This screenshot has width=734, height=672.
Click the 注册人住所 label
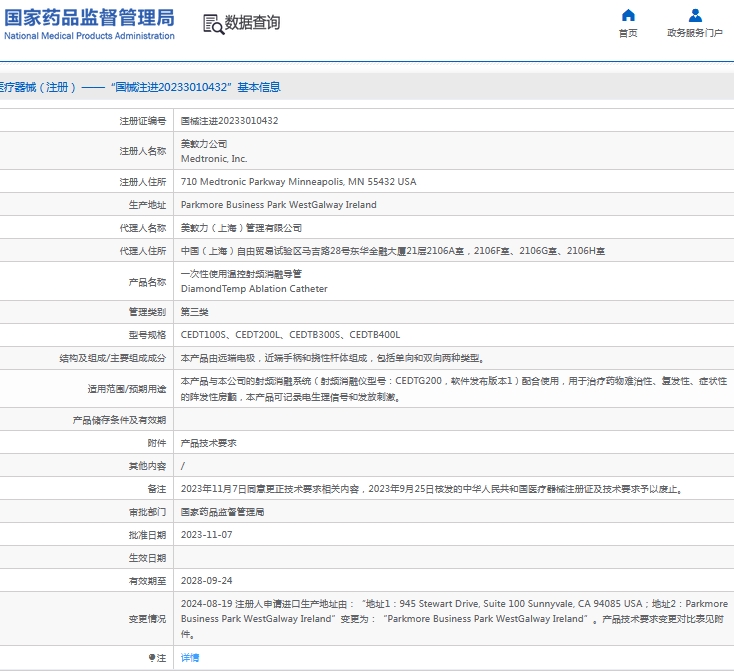click(142, 182)
